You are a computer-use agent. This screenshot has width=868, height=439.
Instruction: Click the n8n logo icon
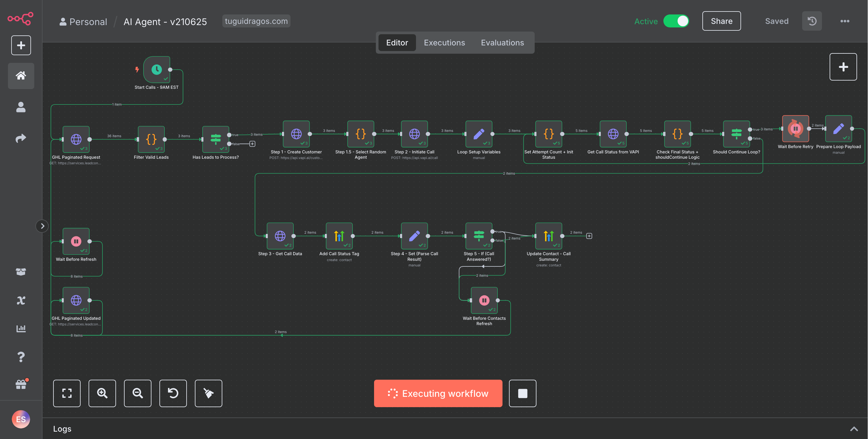pyautogui.click(x=21, y=19)
